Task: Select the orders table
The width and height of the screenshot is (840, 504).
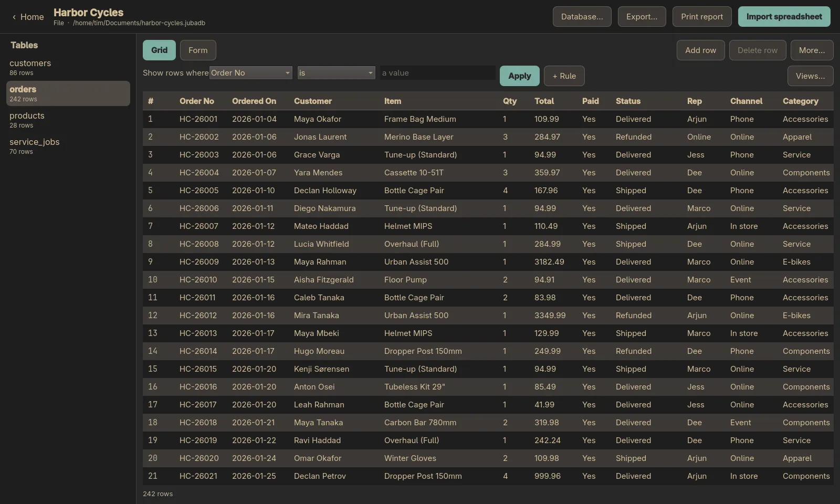Action: pos(68,93)
